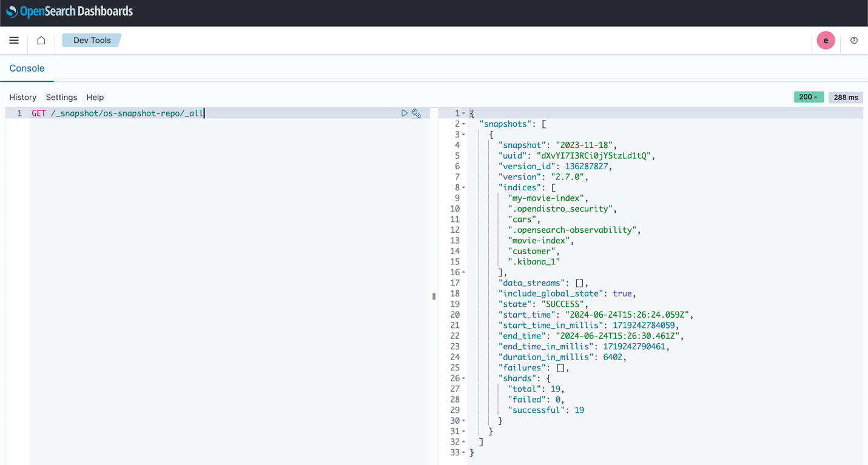Click the include_global_state value true
868x465 pixels.
(x=622, y=294)
